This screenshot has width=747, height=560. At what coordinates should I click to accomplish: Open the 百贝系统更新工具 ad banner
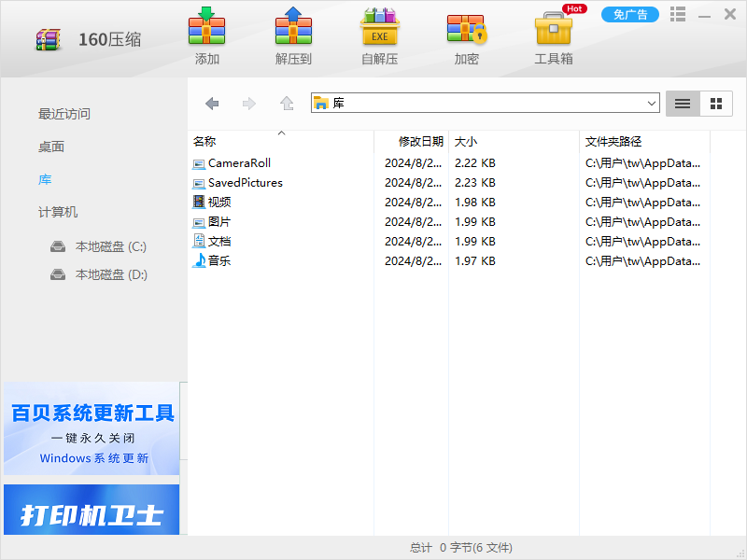click(x=92, y=428)
